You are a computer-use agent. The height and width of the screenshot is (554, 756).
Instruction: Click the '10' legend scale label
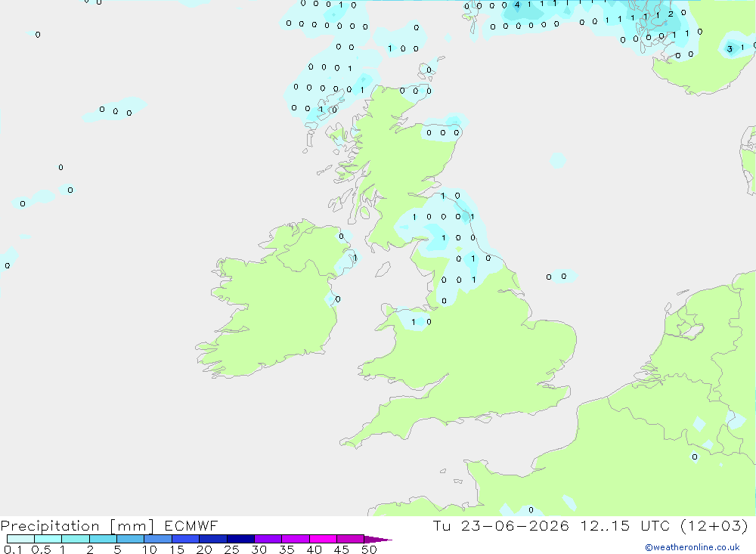[150, 549]
